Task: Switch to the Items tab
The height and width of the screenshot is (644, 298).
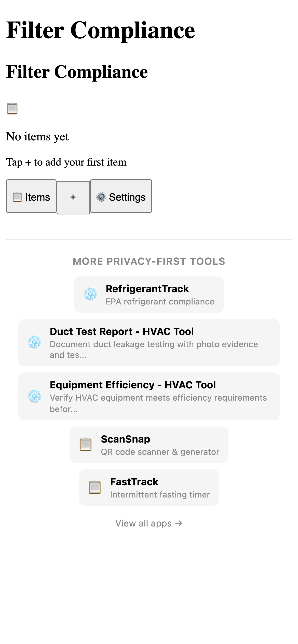Action: 31,197
